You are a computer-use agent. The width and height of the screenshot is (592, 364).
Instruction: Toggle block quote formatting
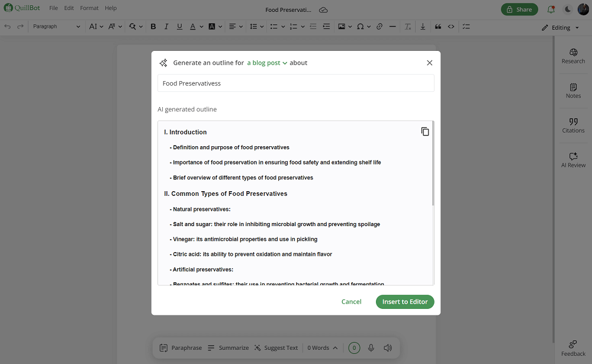point(438,27)
